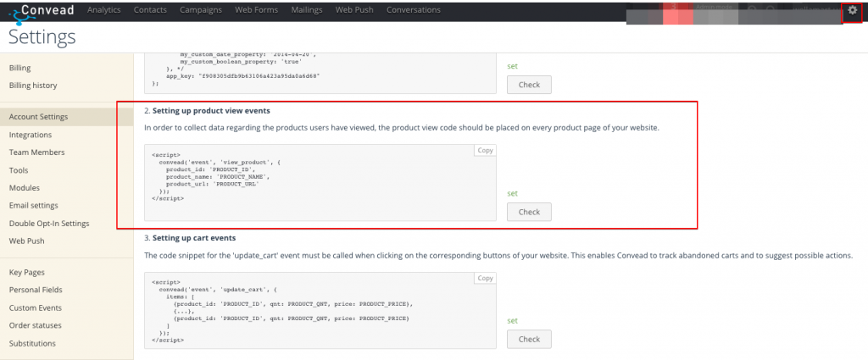Select Web Push in left sidebar
The width and height of the screenshot is (868, 360).
(26, 241)
